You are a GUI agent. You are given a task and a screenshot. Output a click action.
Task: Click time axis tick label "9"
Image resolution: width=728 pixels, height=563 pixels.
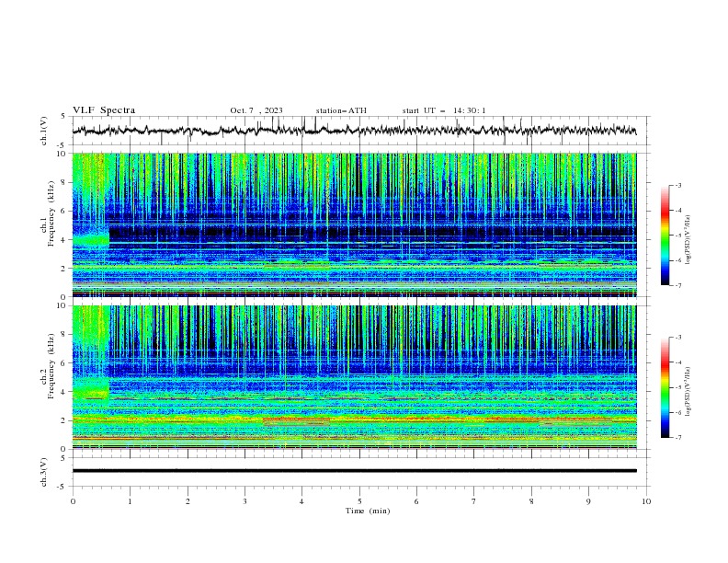(588, 501)
